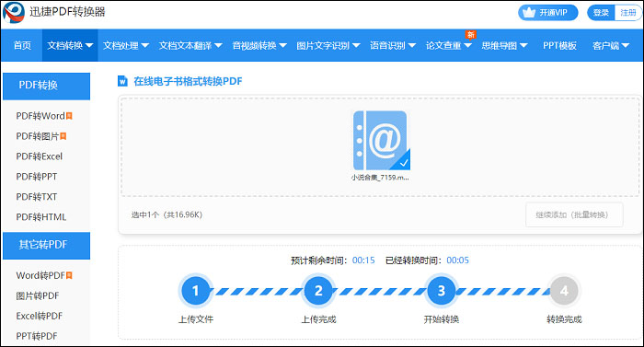Click the 注册 button
This screenshot has height=347, width=644.
(628, 13)
